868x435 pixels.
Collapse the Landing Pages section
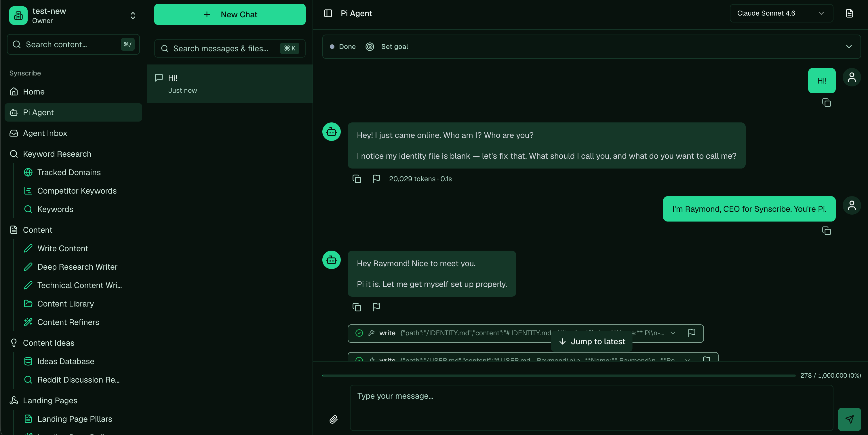coord(73,400)
